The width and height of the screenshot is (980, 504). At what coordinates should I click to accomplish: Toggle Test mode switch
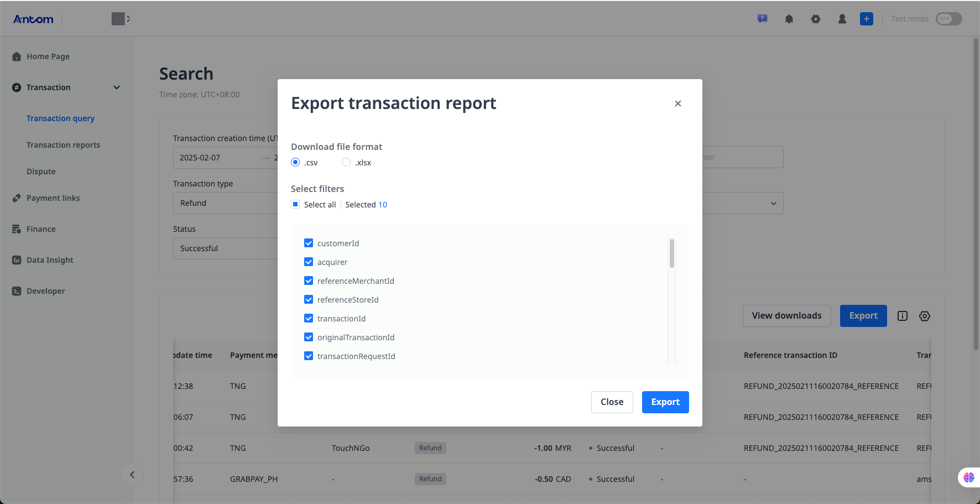(948, 19)
